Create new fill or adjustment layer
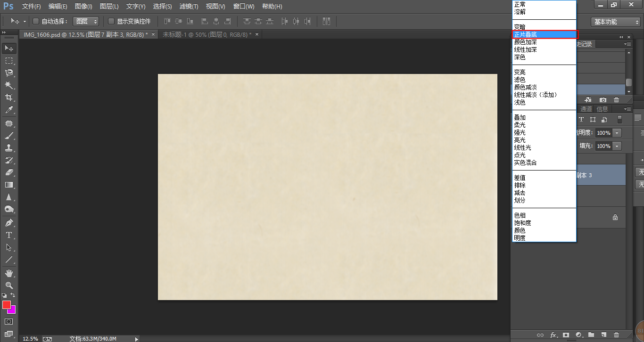 pyautogui.click(x=579, y=335)
